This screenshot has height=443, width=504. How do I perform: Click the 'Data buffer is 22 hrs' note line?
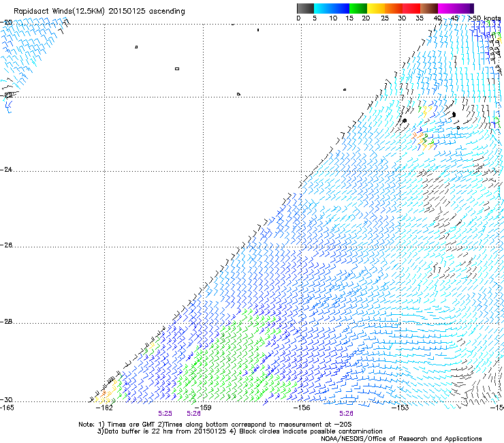(x=240, y=431)
